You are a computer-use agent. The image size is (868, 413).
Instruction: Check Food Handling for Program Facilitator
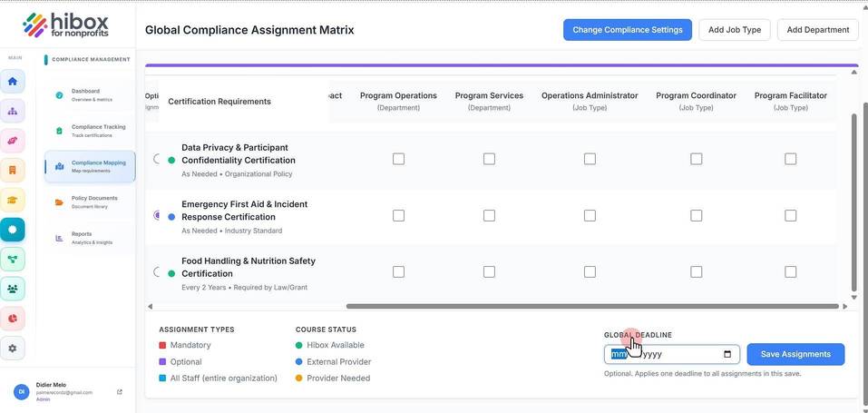tap(791, 271)
